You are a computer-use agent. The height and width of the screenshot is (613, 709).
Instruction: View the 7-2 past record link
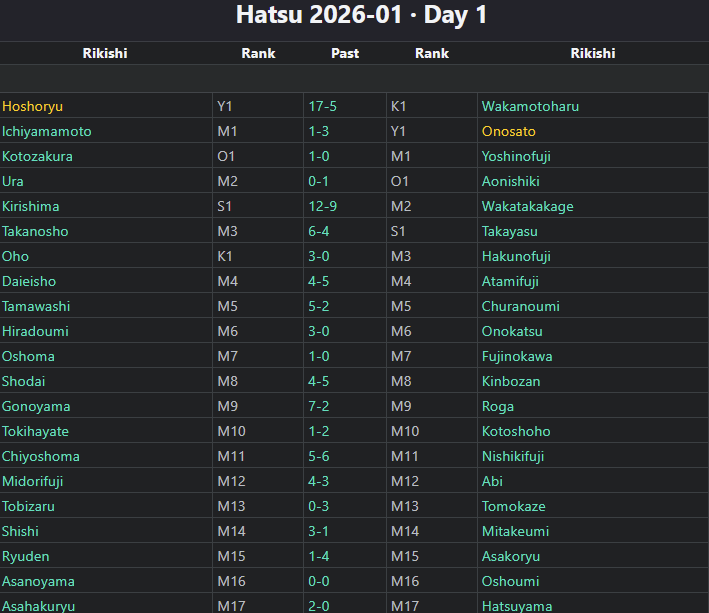click(318, 406)
